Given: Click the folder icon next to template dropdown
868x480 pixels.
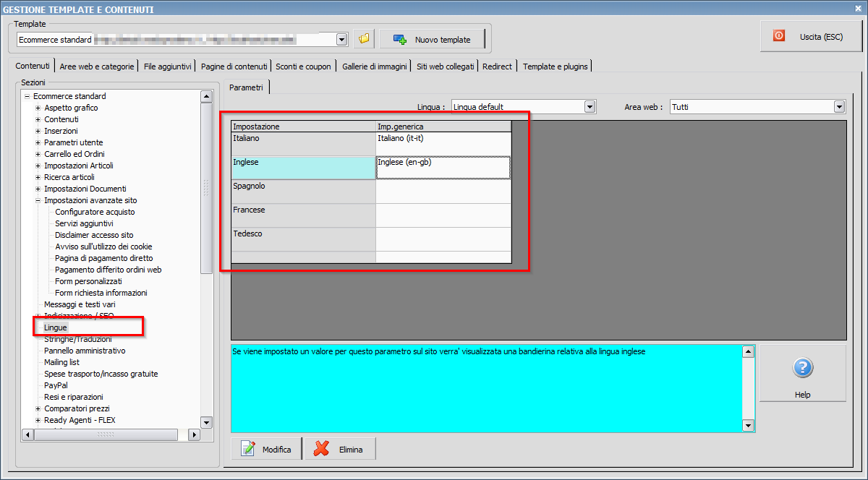Looking at the screenshot, I should pos(364,39).
